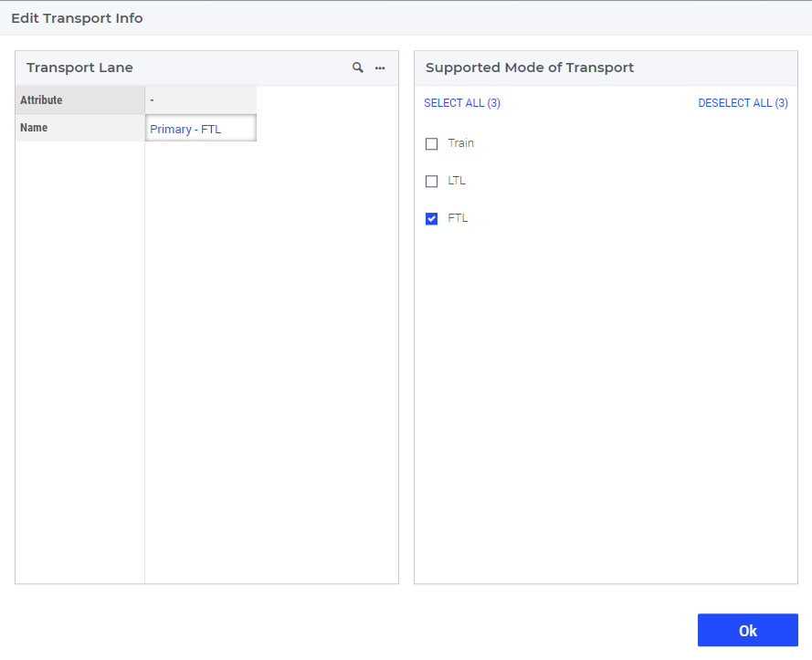This screenshot has height=660, width=812.
Task: Click the LTL label text
Action: [457, 181]
